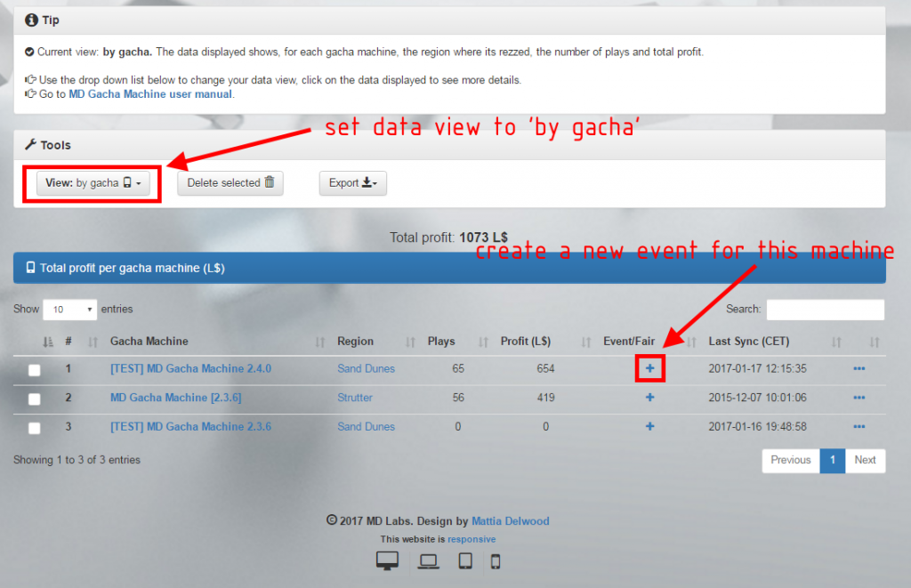Click the tablet icon below the footer
The width and height of the screenshot is (911, 588).
tap(464, 560)
